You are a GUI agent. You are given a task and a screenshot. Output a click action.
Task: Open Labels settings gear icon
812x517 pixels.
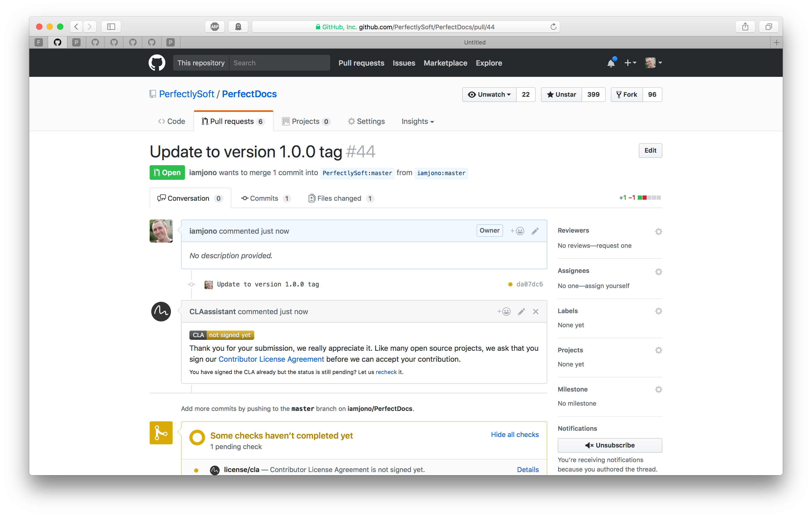(x=658, y=311)
